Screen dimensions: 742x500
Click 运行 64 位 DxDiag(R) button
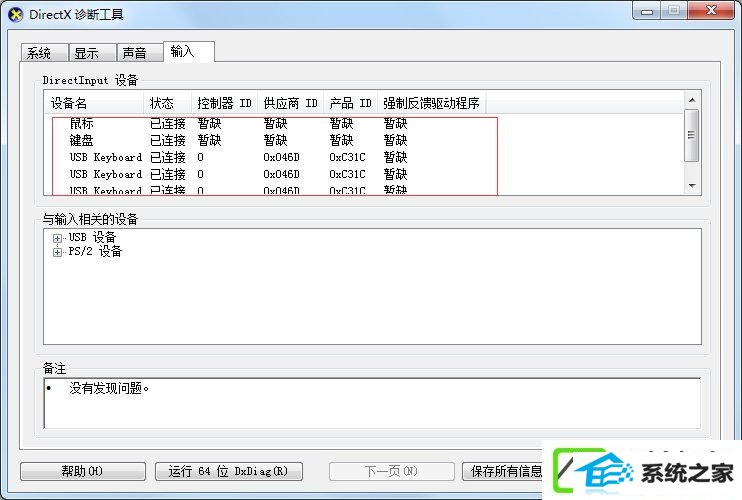click(229, 471)
